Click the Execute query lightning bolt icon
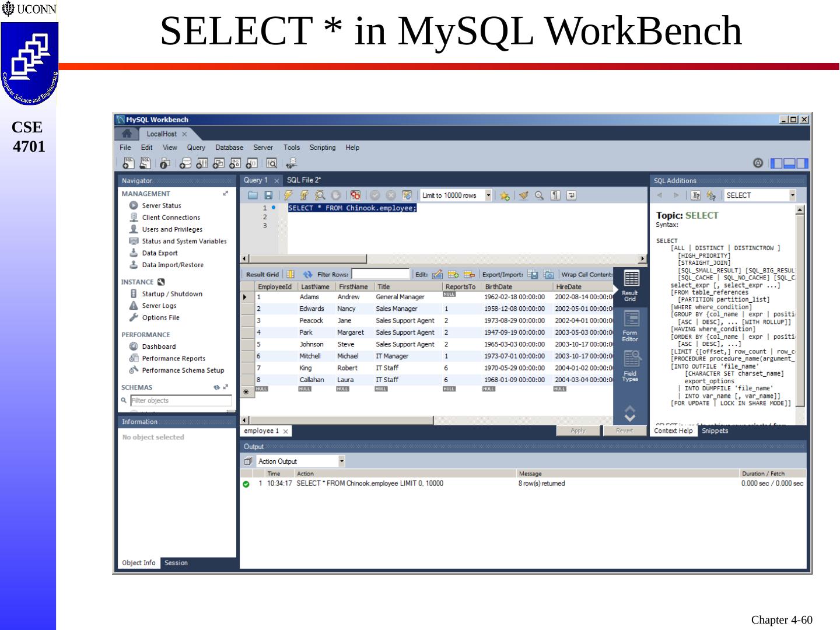Image resolution: width=840 pixels, height=630 pixels. (288, 195)
